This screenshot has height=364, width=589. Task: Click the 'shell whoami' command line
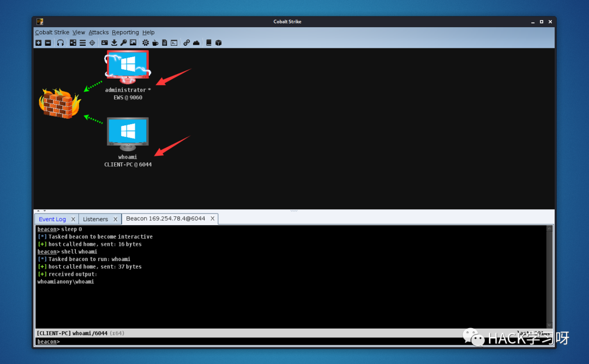click(79, 251)
